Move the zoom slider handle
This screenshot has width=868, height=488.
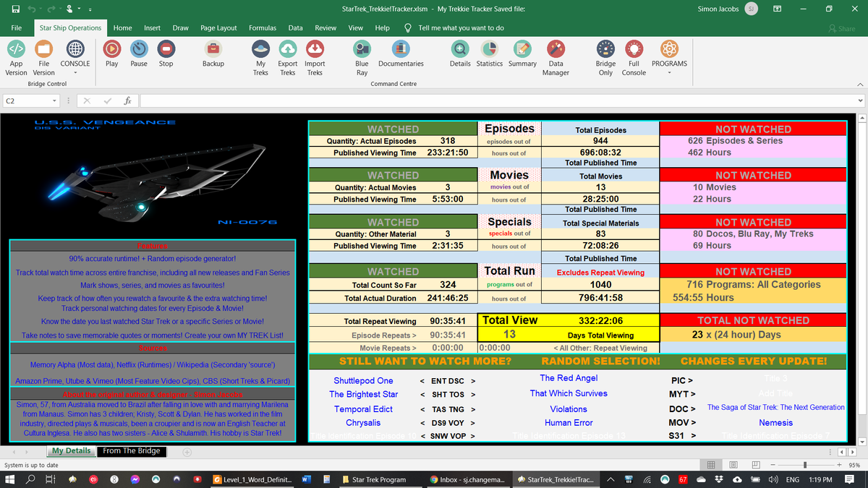click(805, 465)
